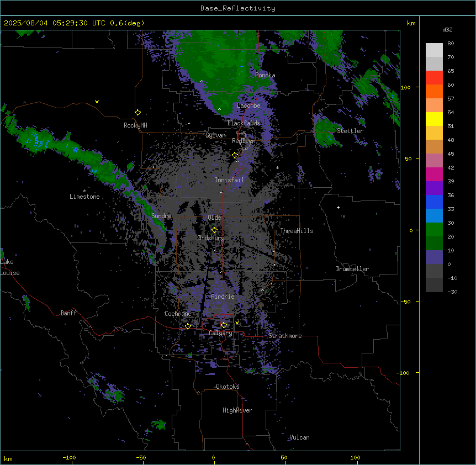
Task: Click the km unit label beside the timestamp row
Action: [411, 23]
